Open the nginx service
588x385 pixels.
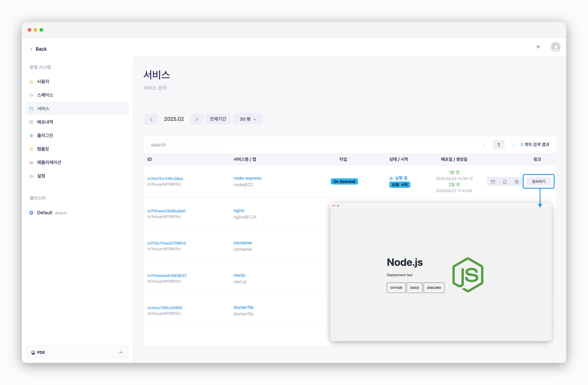[239, 211]
